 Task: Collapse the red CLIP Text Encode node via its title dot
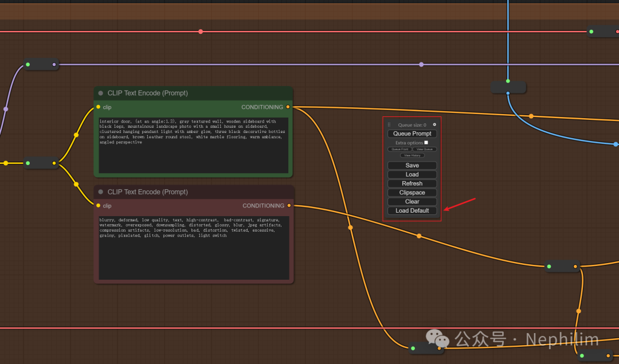101,192
